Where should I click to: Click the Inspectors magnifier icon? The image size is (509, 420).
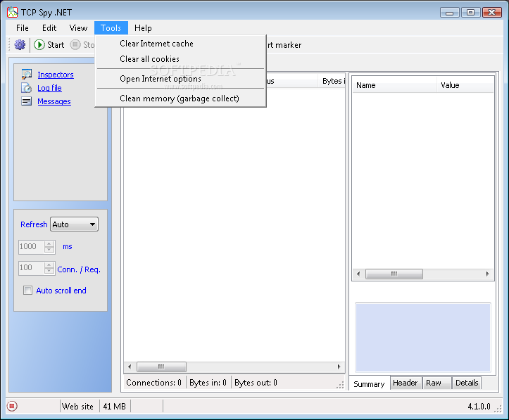26,75
